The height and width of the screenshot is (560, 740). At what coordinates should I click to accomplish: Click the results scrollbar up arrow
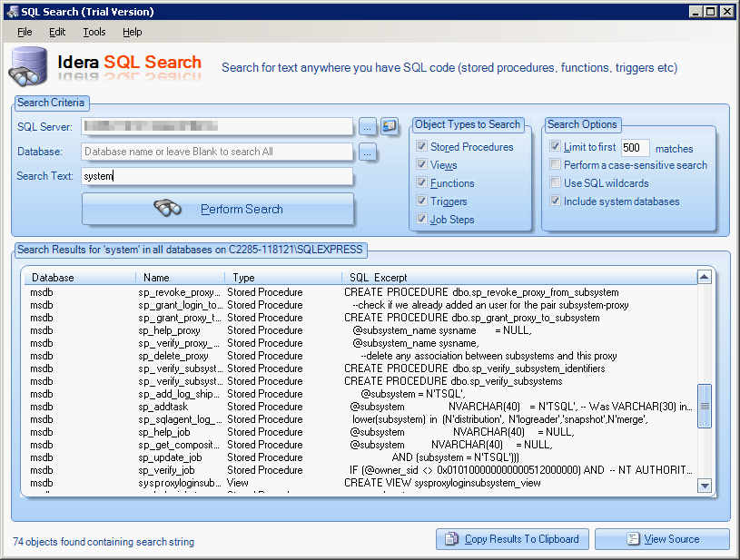coord(704,278)
